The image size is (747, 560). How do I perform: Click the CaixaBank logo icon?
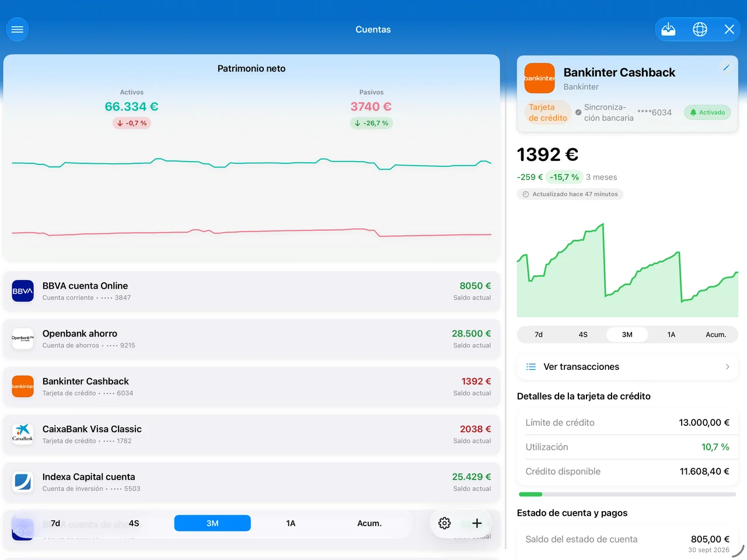(23, 433)
